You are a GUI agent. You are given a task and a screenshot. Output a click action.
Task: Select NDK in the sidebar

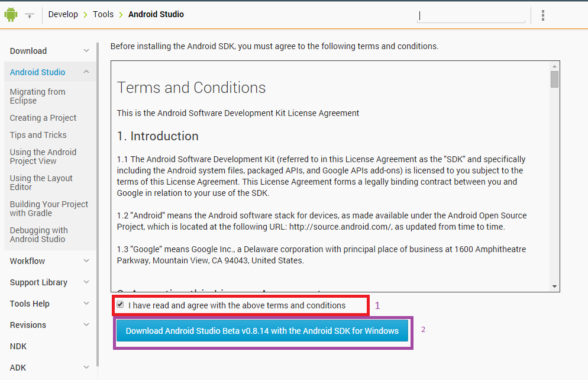tap(18, 346)
